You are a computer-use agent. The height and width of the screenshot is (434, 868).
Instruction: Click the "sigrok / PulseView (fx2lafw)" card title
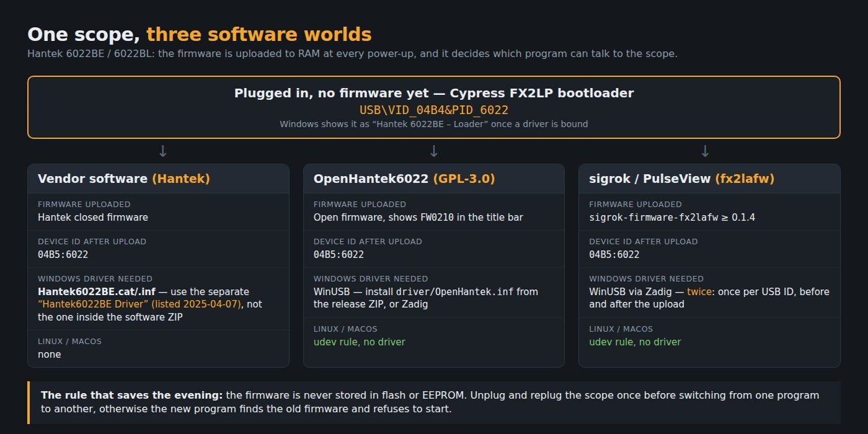tap(681, 179)
